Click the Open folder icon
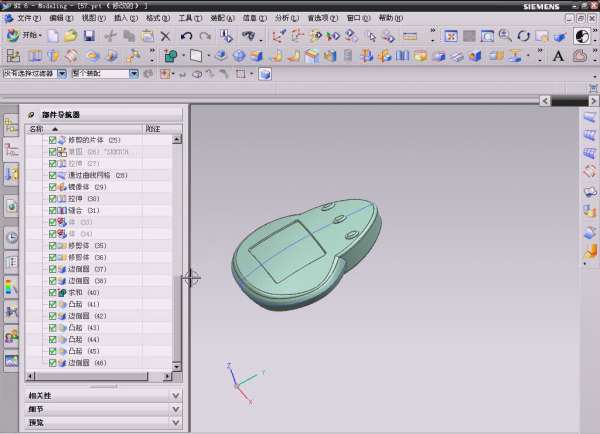The image size is (600, 434). click(72, 36)
